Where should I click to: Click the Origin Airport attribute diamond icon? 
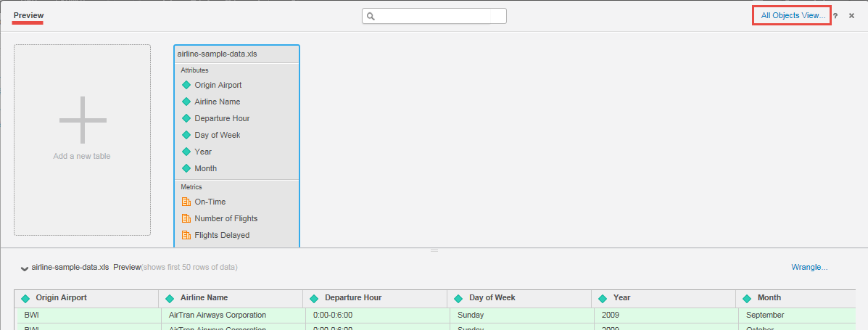point(186,85)
